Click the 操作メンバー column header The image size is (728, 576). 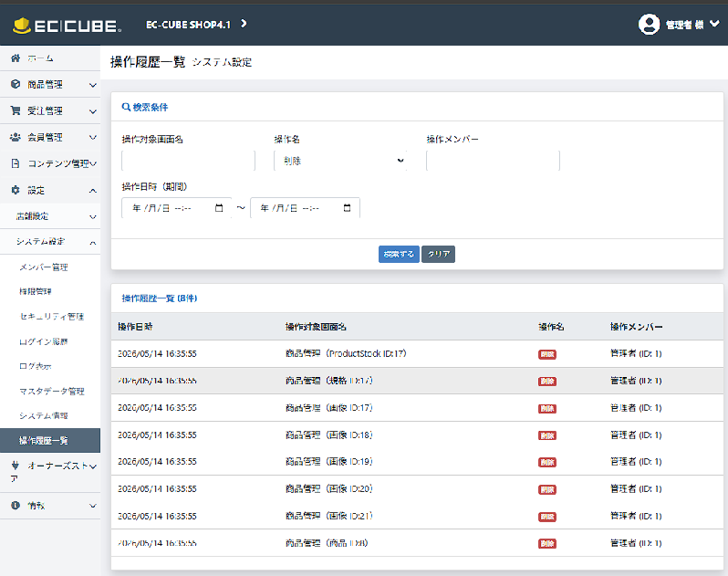coord(637,327)
